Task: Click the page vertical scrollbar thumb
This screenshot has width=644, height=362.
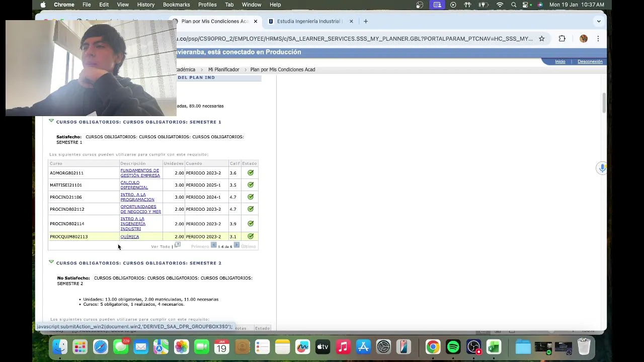Action: click(x=604, y=103)
